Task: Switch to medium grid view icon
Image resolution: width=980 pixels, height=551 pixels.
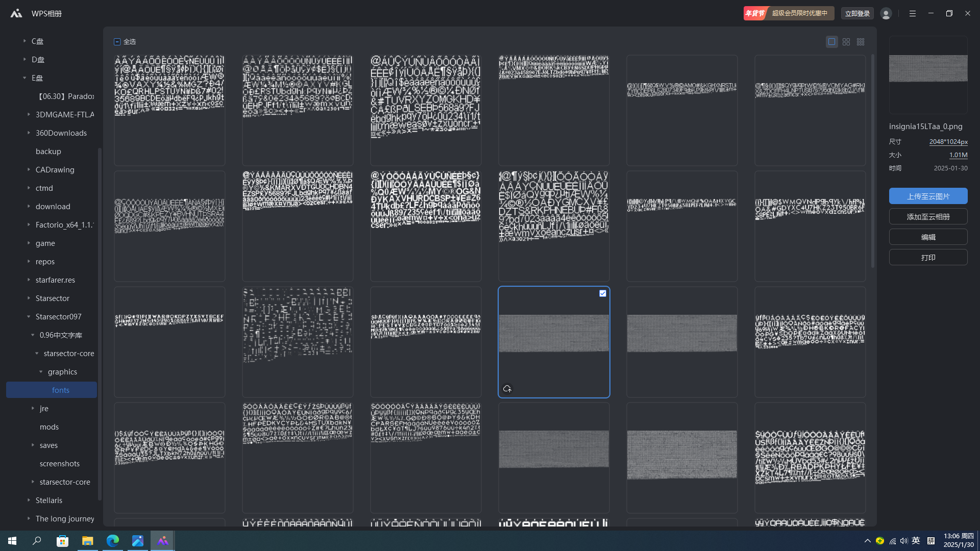Action: click(x=846, y=42)
